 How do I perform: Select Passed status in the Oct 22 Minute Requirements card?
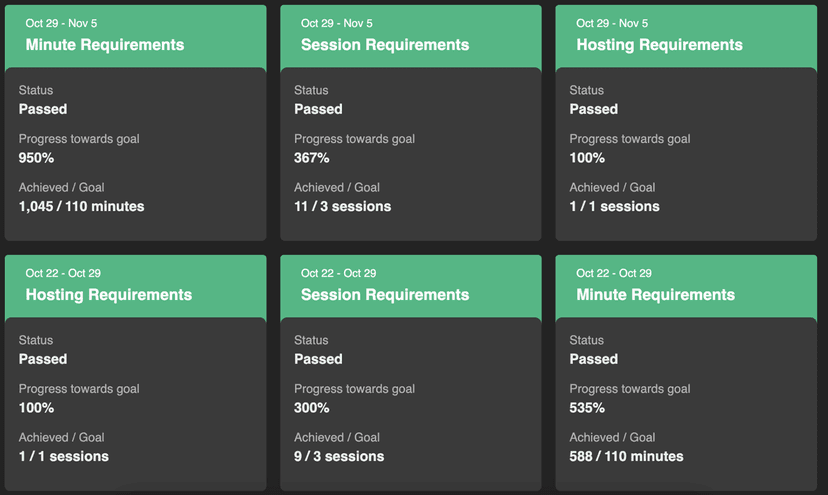click(x=594, y=359)
